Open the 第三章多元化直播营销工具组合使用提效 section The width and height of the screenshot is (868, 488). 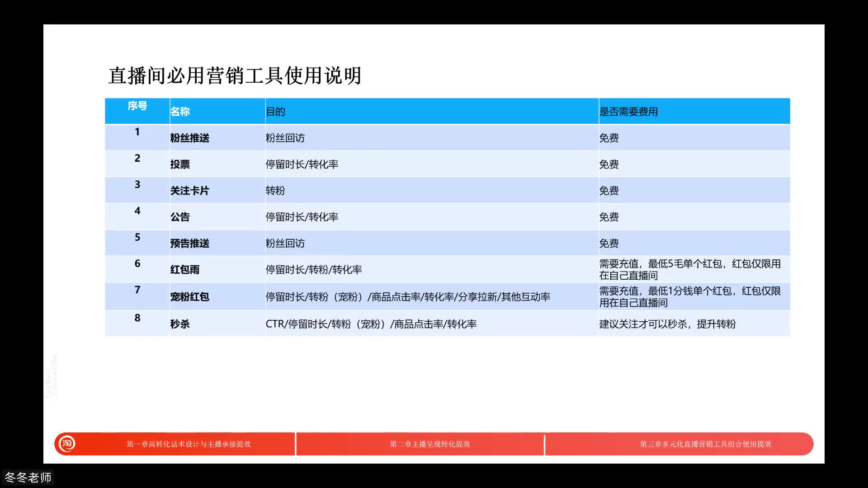coord(707,444)
